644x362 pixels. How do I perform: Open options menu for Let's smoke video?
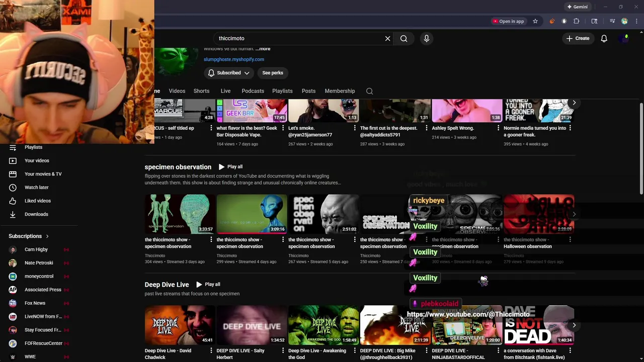point(354,128)
